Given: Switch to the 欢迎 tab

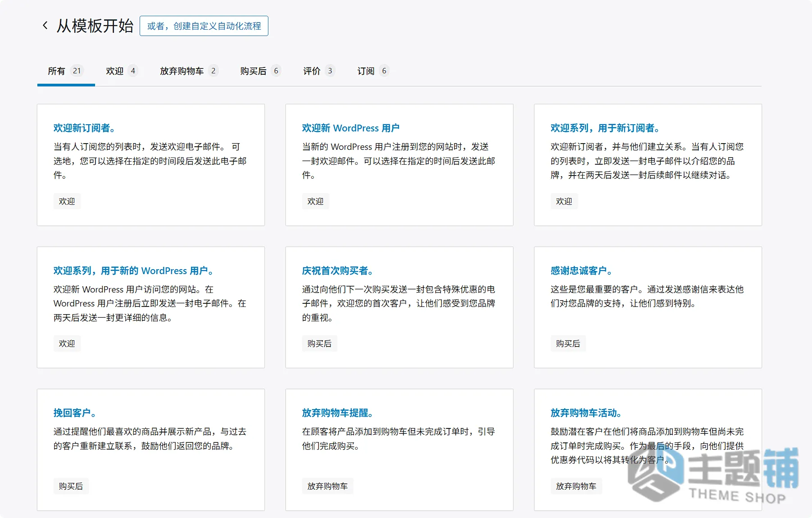Looking at the screenshot, I should pos(122,71).
